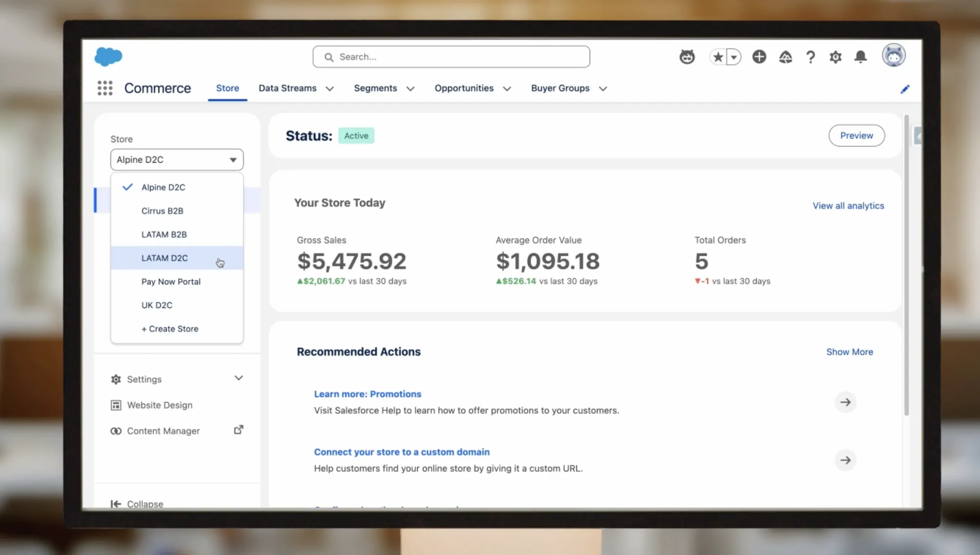The image size is (980, 555).
Task: Click the Total Orders value 5
Action: pyautogui.click(x=702, y=261)
